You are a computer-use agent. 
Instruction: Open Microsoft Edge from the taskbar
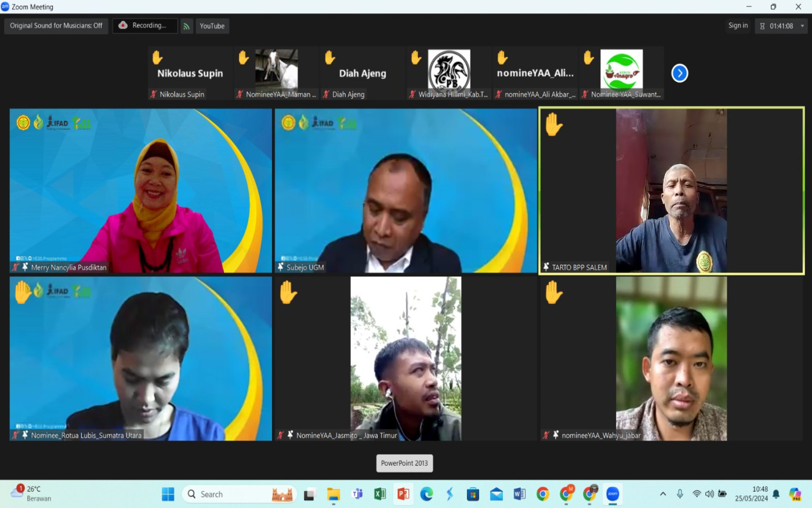426,494
